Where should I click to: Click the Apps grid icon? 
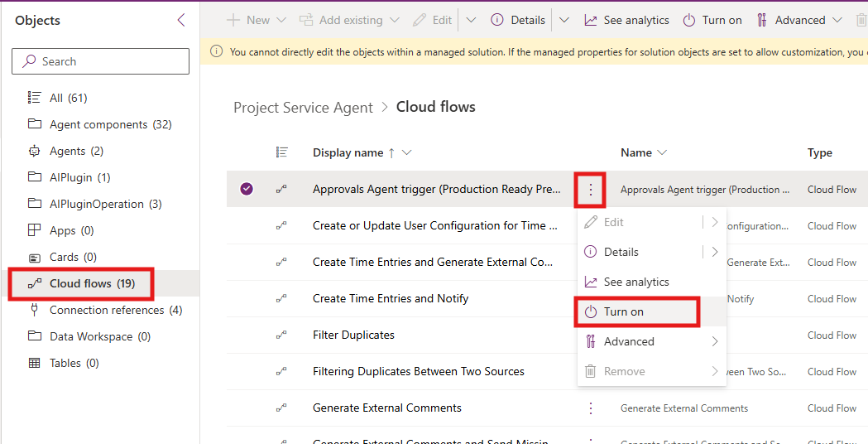34,230
